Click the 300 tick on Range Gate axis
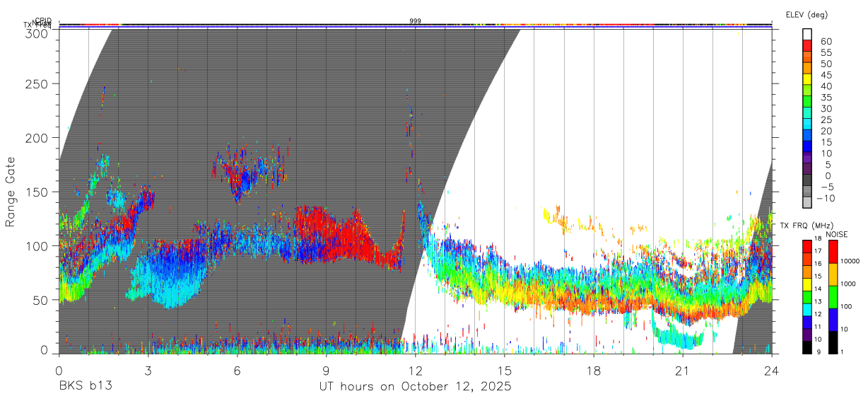Screen dimensions: 868x401 coord(38,33)
